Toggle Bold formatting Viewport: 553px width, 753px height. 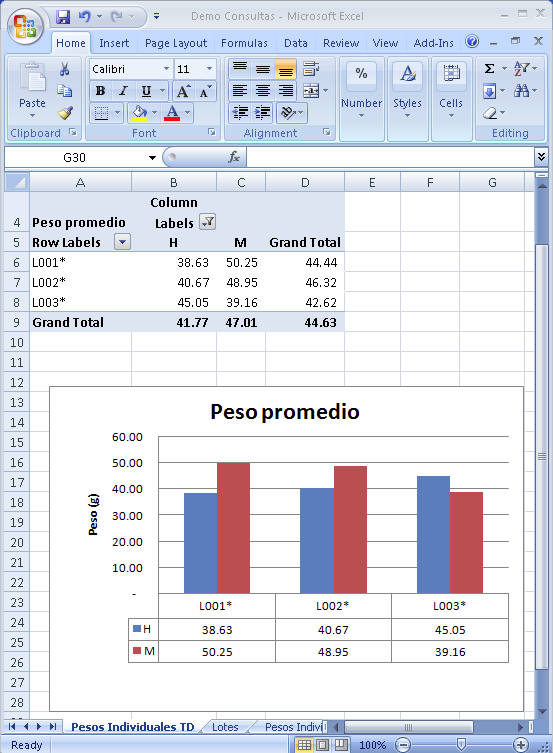click(100, 91)
